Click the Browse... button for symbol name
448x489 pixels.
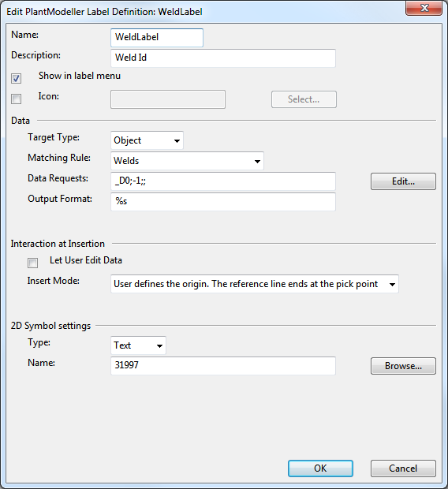point(403,366)
